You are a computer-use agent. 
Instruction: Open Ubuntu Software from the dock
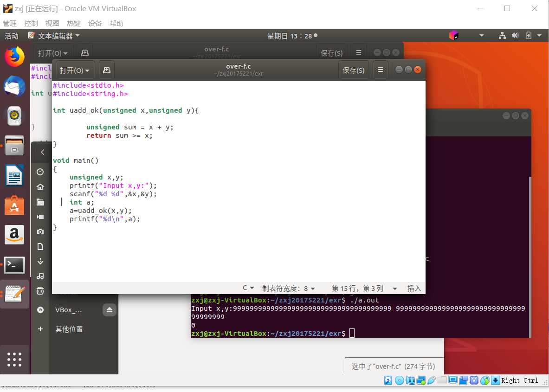tap(14, 205)
